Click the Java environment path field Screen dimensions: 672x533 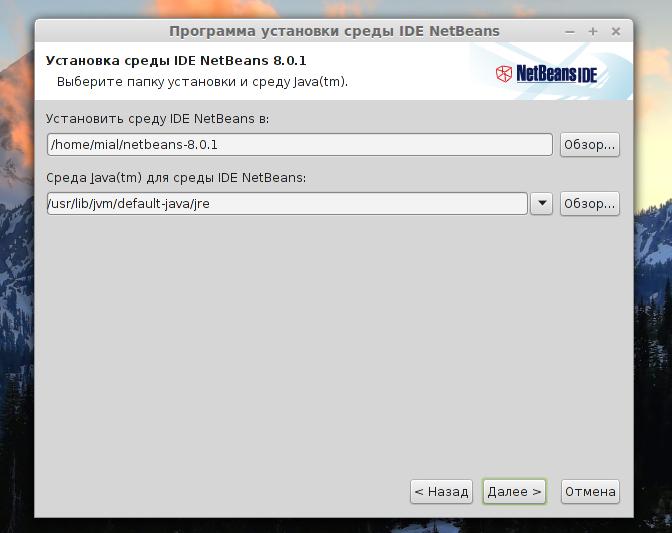tap(287, 204)
